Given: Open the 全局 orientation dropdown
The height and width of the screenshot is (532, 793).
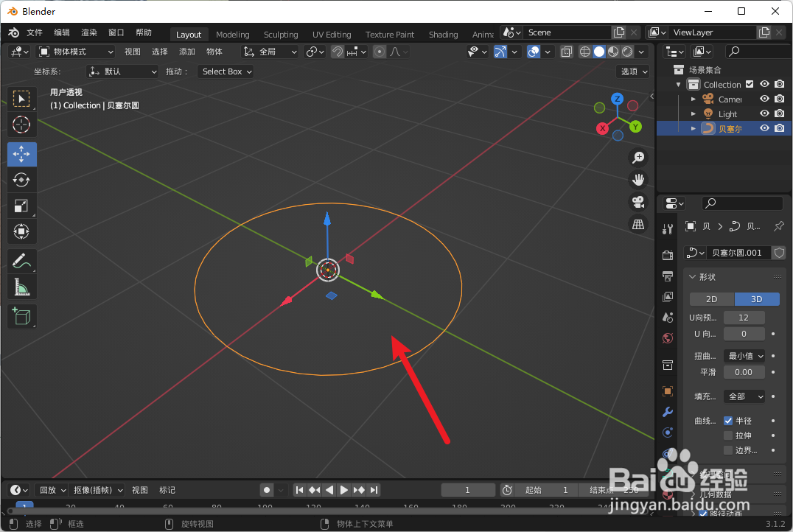Looking at the screenshot, I should [x=270, y=52].
